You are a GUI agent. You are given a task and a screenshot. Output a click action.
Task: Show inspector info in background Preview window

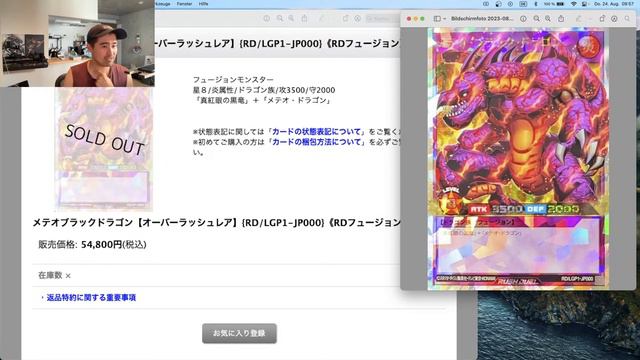tap(267, 19)
